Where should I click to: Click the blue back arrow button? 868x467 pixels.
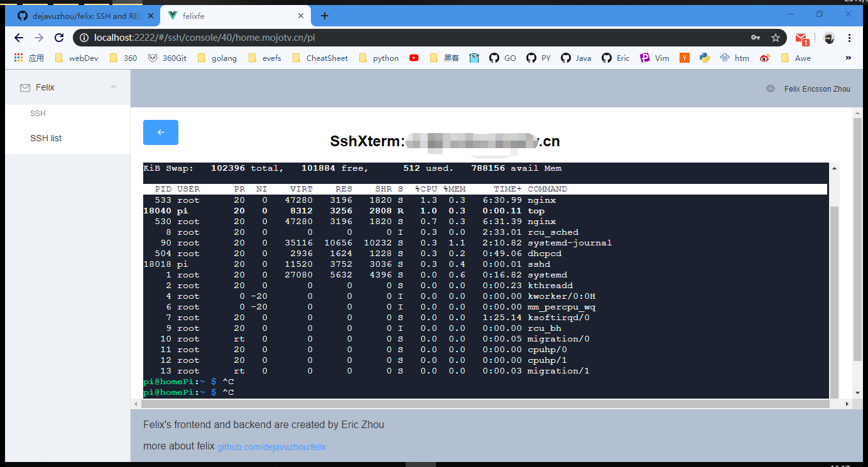[x=161, y=132]
